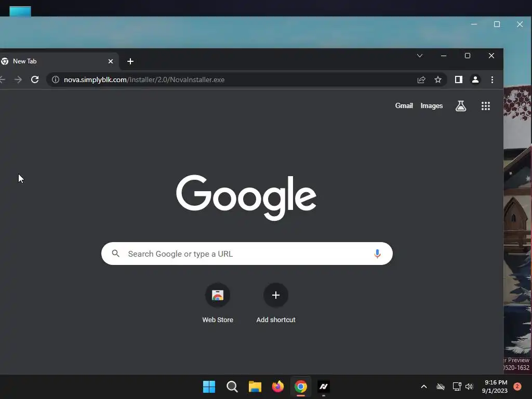Click the Google logo
532x399 pixels.
click(x=246, y=197)
